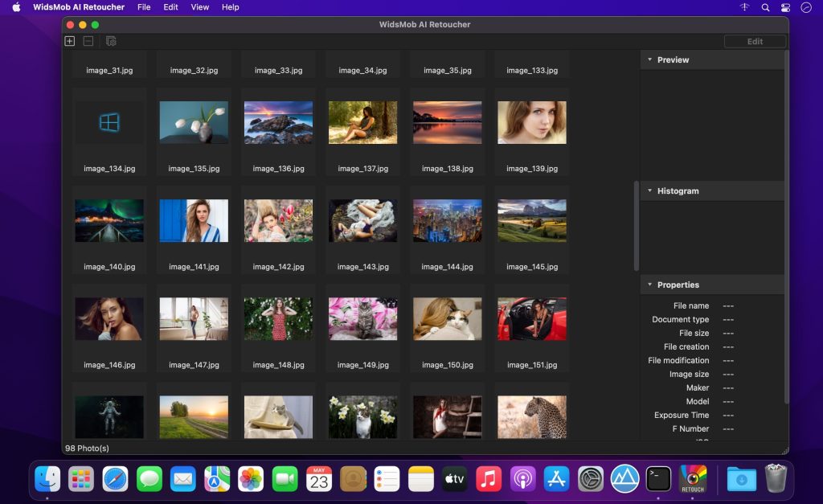The height and width of the screenshot is (504, 823).
Task: Launch the App Store from the dock
Action: (x=557, y=477)
